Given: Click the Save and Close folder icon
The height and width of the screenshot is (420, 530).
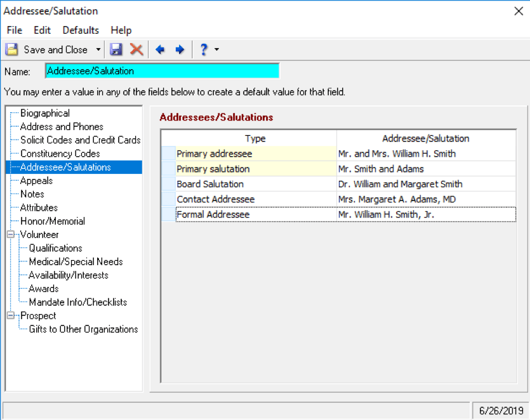Looking at the screenshot, I should (12, 49).
